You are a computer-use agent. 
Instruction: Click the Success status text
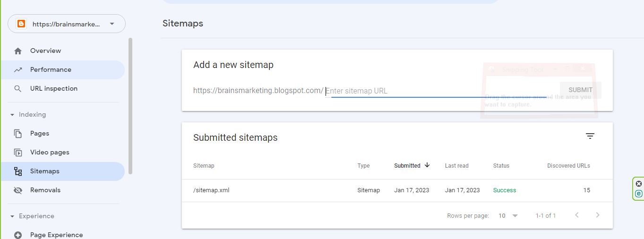pos(504,190)
